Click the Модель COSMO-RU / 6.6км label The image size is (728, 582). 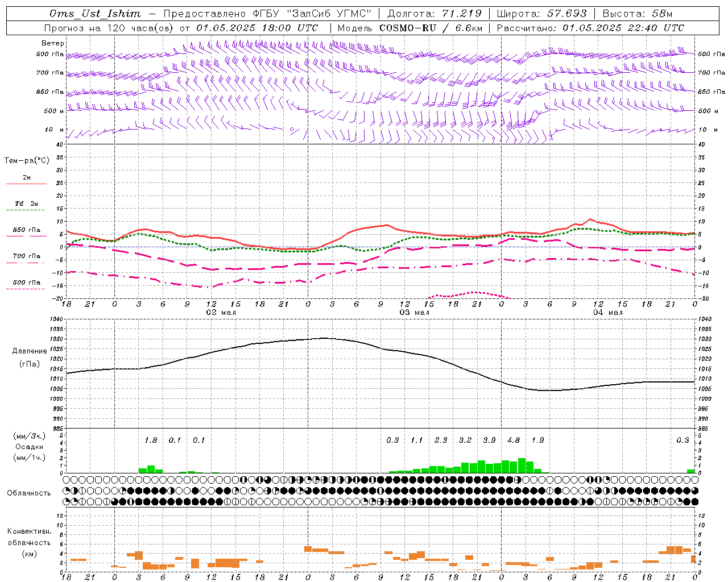[x=410, y=28]
